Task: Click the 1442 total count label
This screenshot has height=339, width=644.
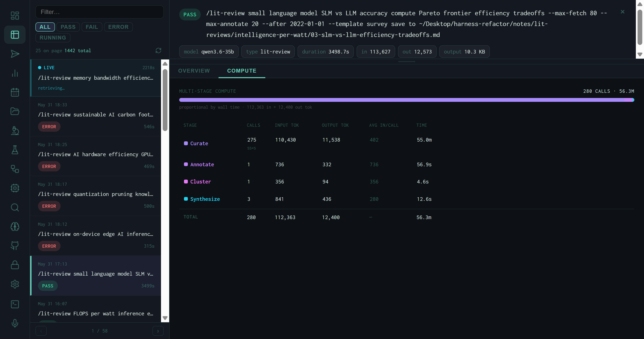Action: pyautogui.click(x=77, y=50)
